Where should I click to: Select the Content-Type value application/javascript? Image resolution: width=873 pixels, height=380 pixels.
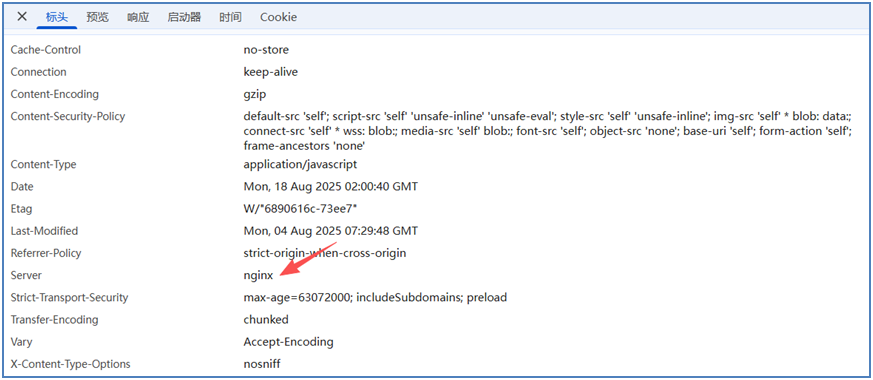pos(300,165)
